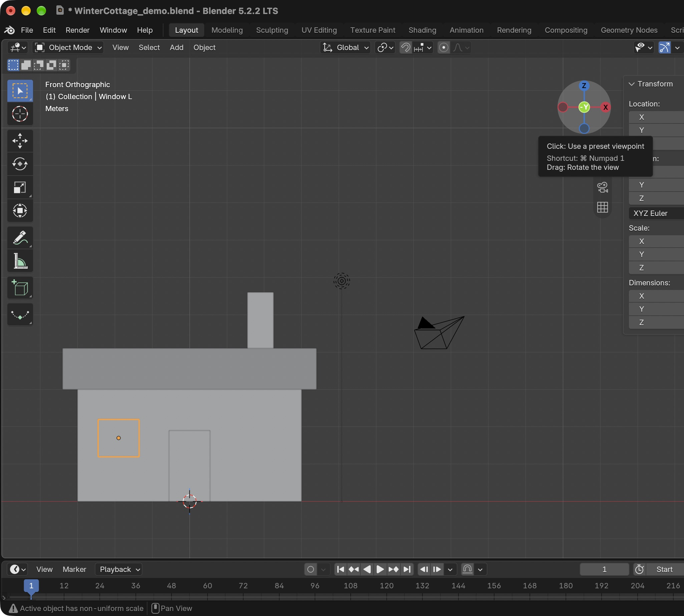
Task: Switch to the Shading workspace tab
Action: coord(422,30)
